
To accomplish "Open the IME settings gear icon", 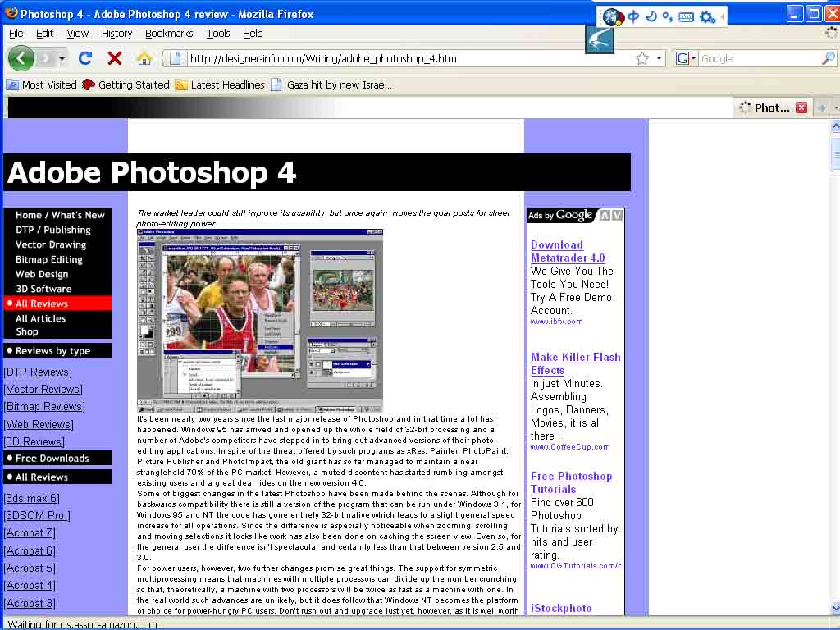I will [706, 16].
